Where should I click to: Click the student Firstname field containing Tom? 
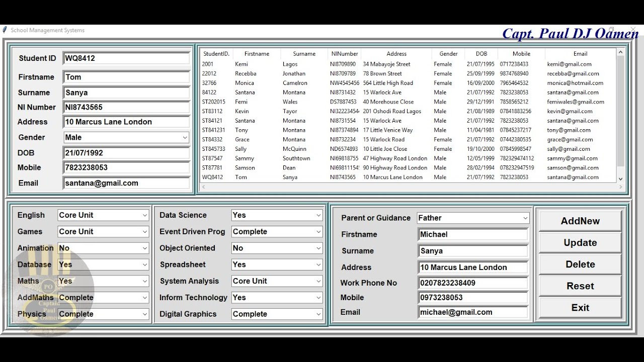[x=126, y=77]
